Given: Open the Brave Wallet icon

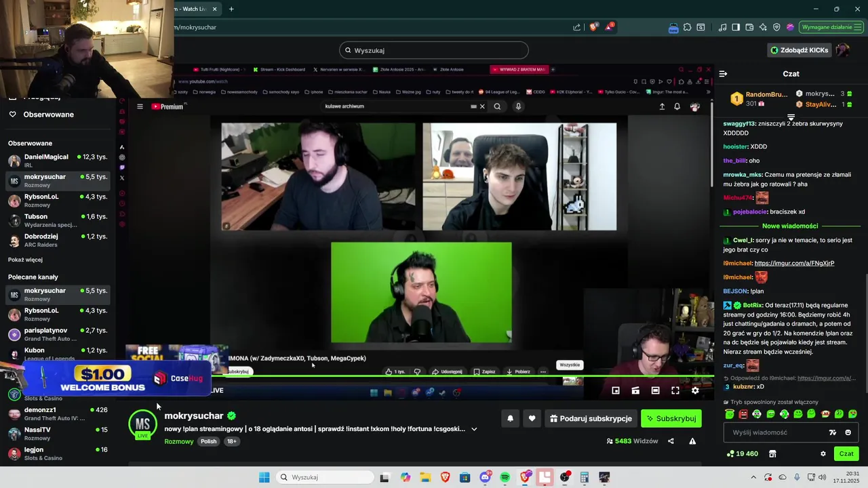Looking at the screenshot, I should tap(749, 27).
